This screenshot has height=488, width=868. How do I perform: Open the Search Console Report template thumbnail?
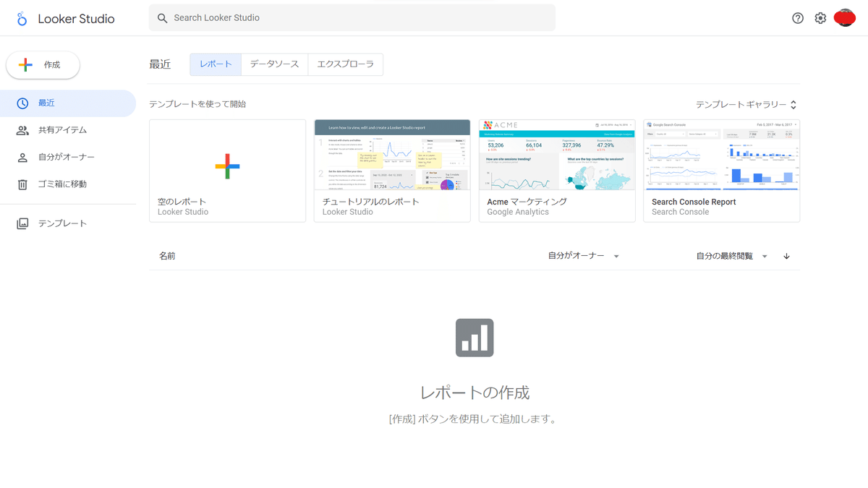pos(721,155)
